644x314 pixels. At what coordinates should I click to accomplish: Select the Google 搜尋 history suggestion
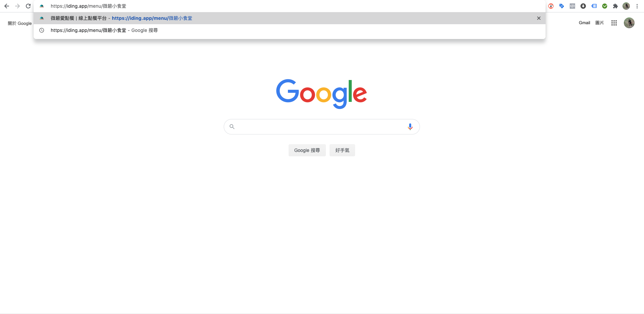click(x=290, y=30)
